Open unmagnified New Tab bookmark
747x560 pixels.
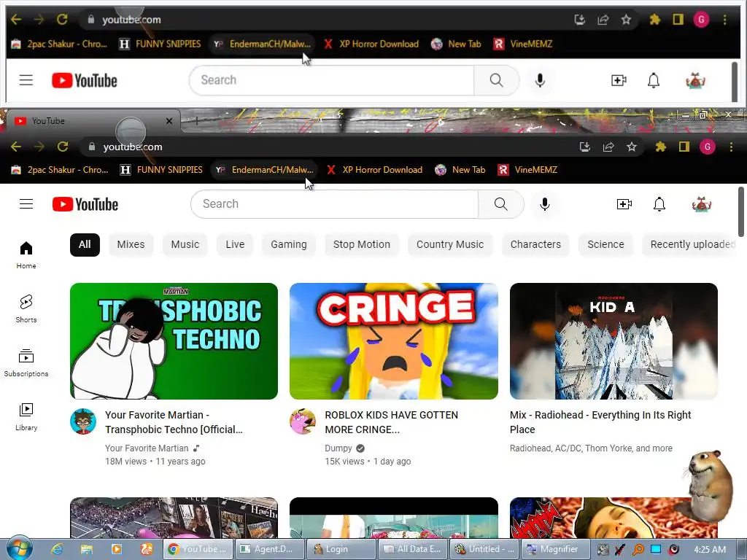point(460,170)
